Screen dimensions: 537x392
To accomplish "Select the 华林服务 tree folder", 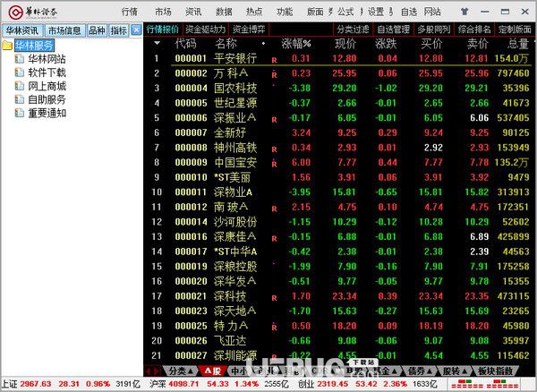I will tap(34, 45).
